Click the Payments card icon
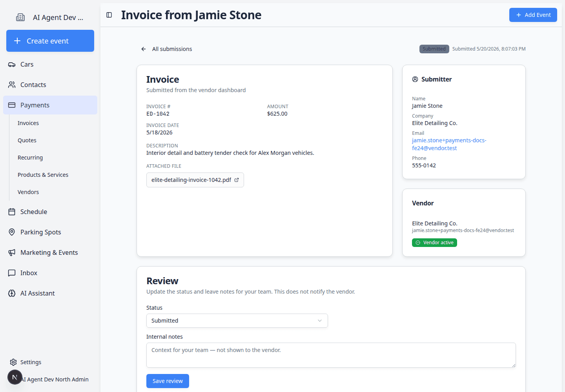565x392 pixels. point(12,105)
